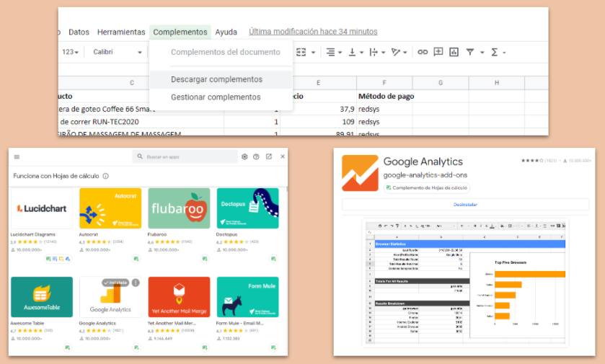Click the Buscar en apps search field

[185, 157]
